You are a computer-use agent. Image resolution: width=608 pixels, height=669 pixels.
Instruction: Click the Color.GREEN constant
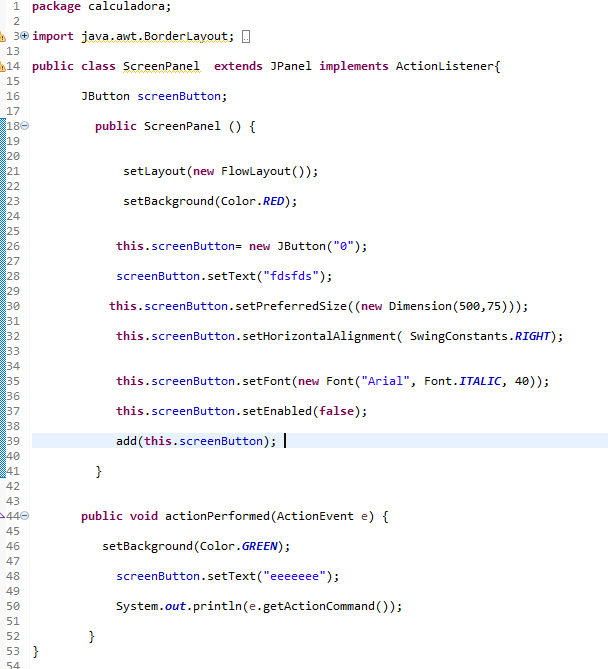coord(239,546)
